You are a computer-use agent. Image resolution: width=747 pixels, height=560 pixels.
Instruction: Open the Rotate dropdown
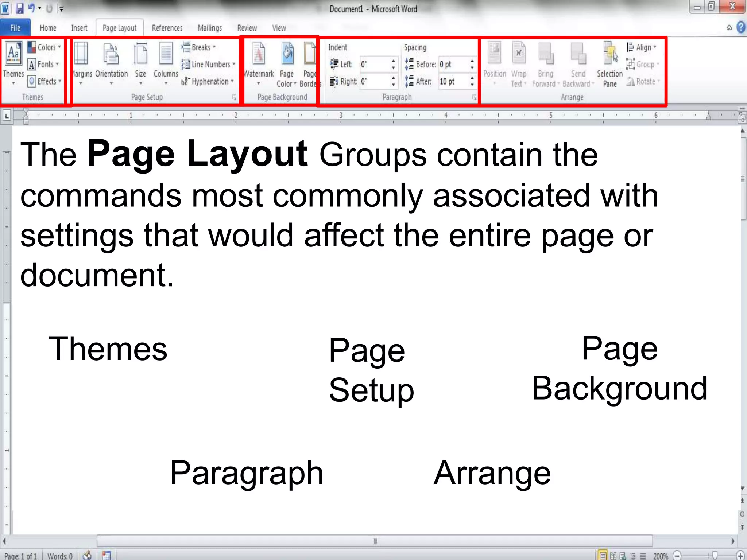click(x=643, y=81)
